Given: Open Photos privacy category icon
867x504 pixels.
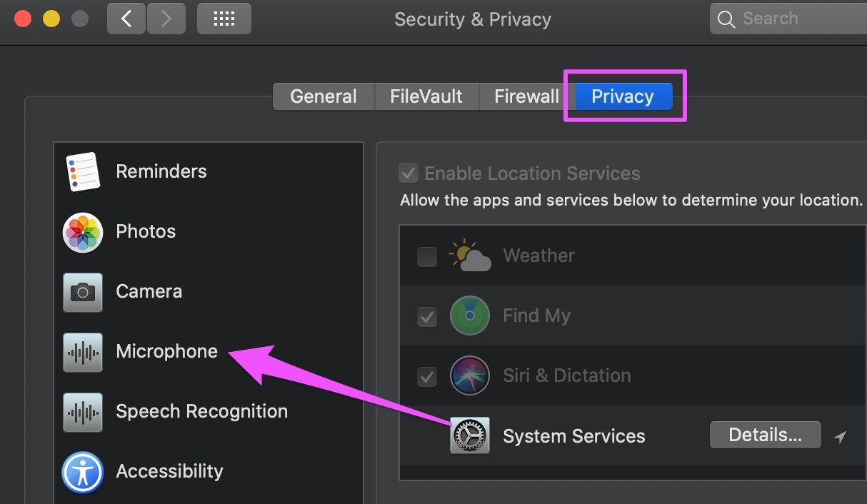Looking at the screenshot, I should click(83, 232).
